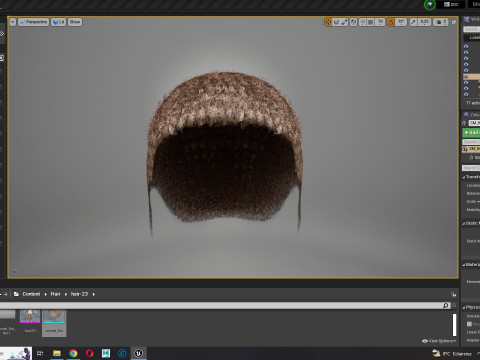The height and width of the screenshot is (360, 480).
Task: Click the folder icon before Content path
Action: point(16,294)
